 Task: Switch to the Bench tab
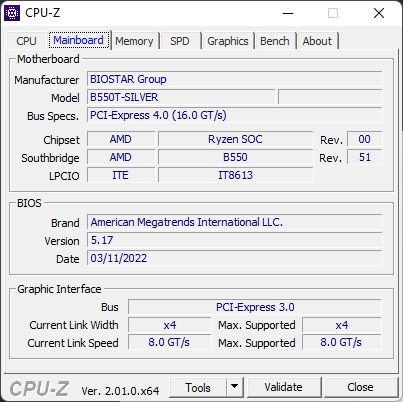pyautogui.click(x=275, y=41)
